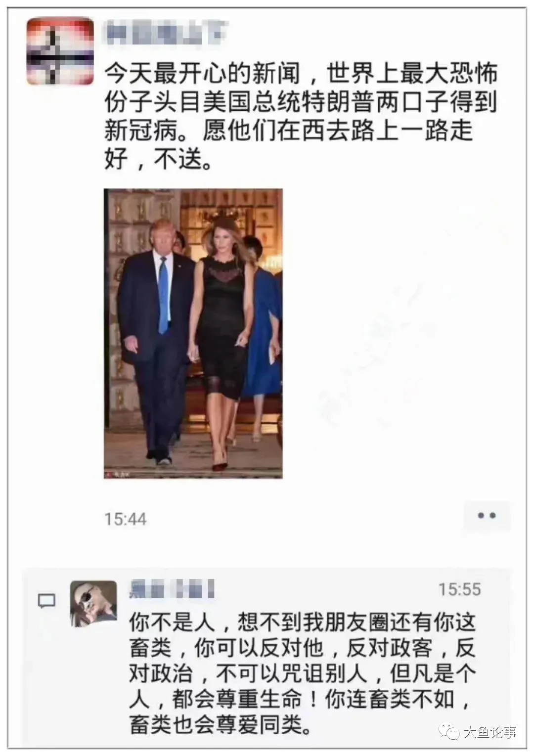This screenshot has height=756, width=534.
Task: Select the post line starting 今天最开心的新闻
Action: point(301,75)
